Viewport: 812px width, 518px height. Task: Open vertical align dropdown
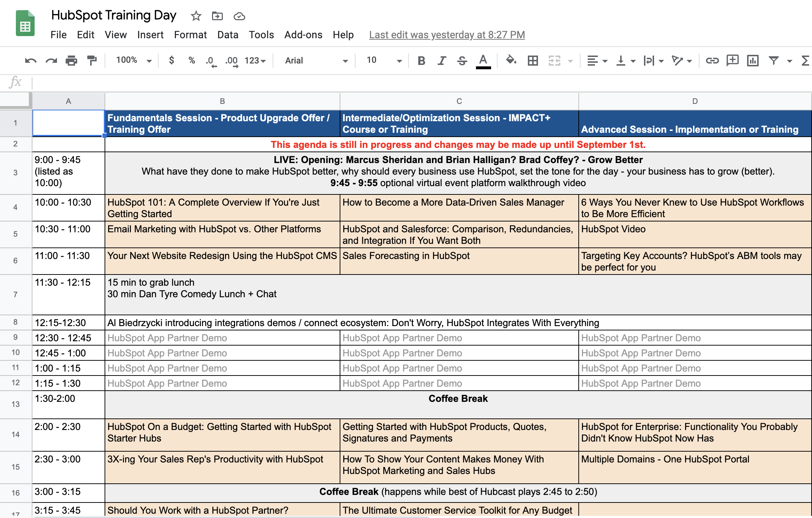pos(626,61)
